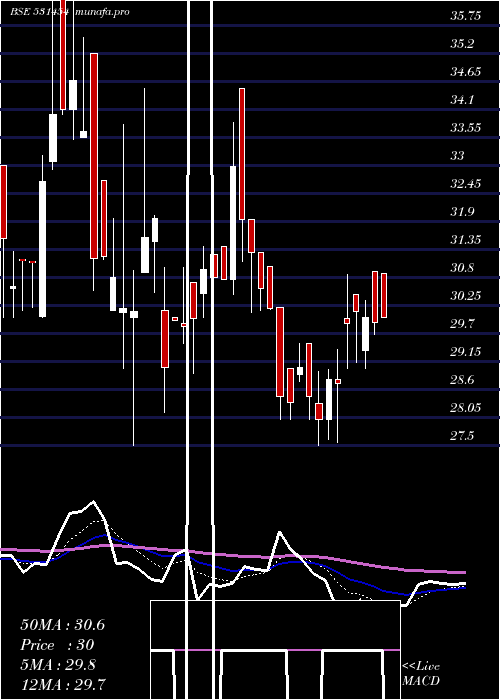500x700 pixels.
Task: Select the 34.65 price level label
Action: 466,72
